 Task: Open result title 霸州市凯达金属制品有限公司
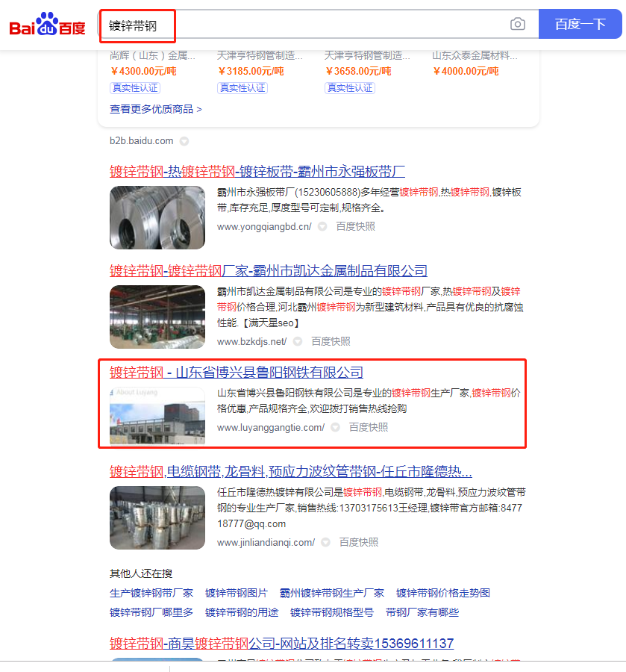coord(269,271)
